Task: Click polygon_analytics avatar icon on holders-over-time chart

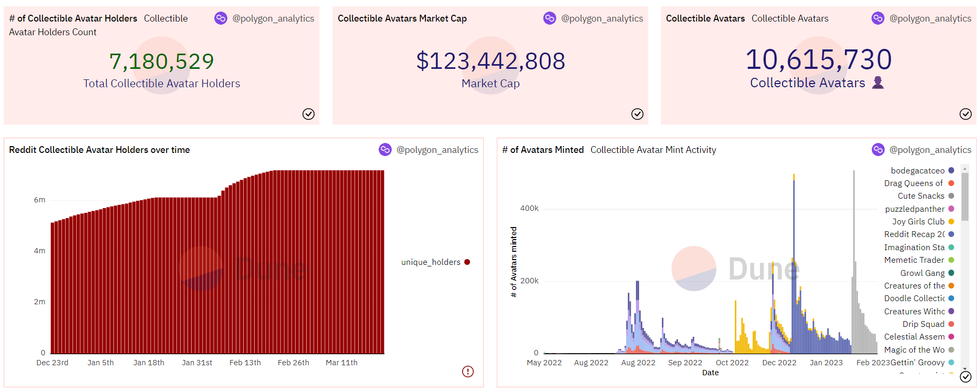Action: point(385,150)
